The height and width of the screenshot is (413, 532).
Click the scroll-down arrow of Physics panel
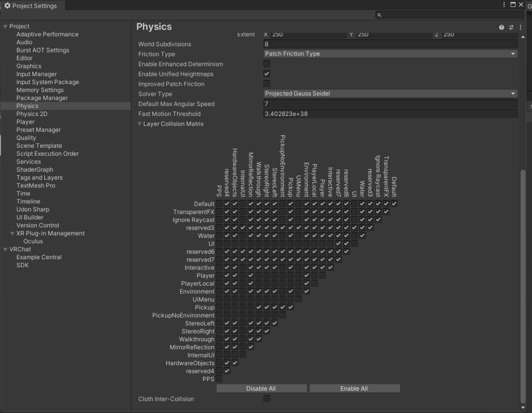point(523,408)
